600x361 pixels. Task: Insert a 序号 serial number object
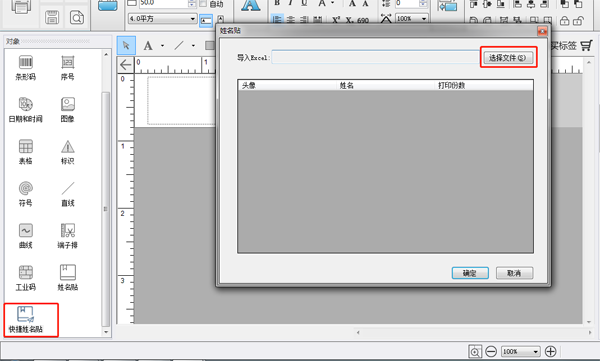click(x=68, y=67)
